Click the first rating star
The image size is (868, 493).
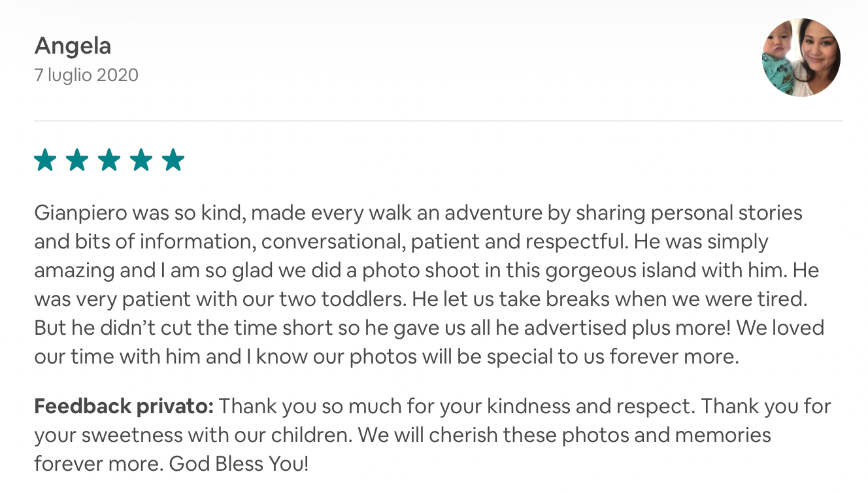pyautogui.click(x=45, y=160)
